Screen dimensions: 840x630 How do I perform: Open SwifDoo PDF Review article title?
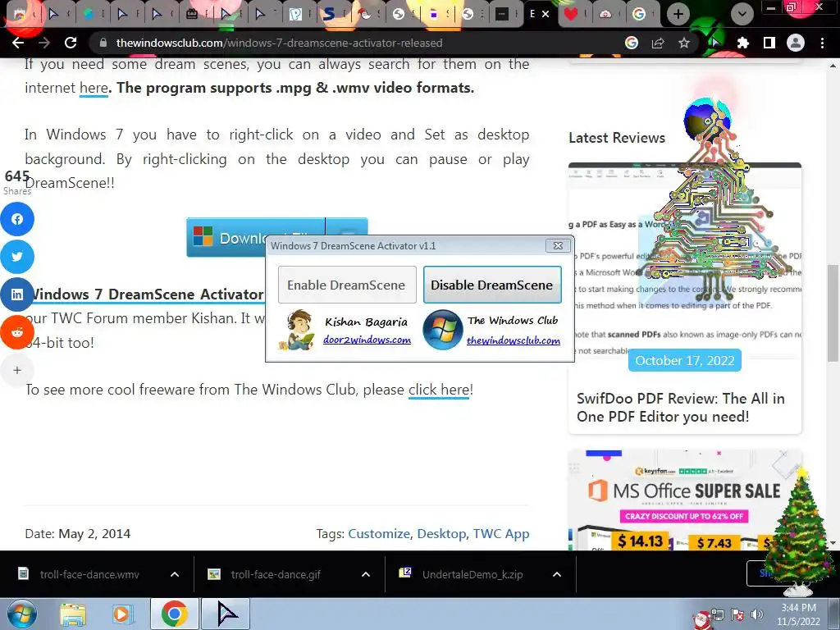680,408
